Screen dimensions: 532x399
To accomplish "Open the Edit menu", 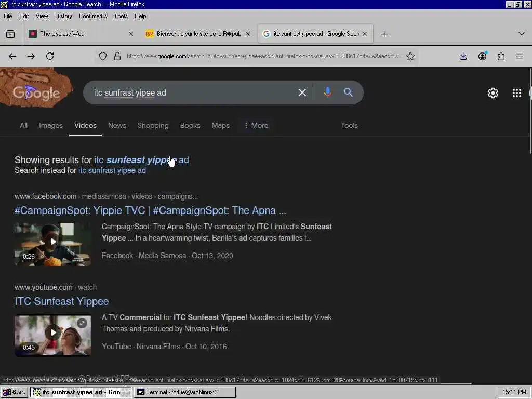I will coord(24,16).
